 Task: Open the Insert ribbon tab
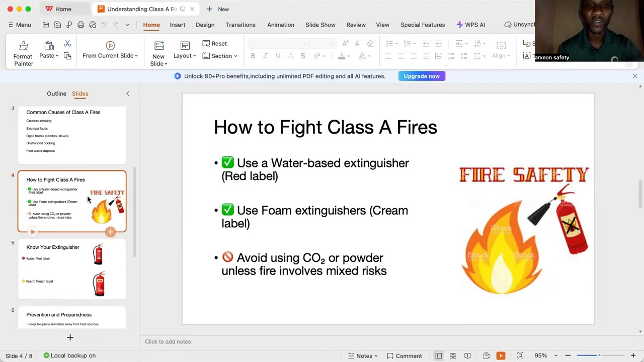click(178, 25)
